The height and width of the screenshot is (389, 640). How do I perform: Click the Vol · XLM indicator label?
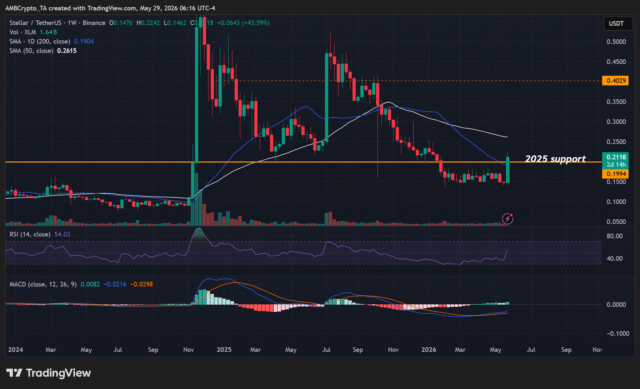(23, 32)
